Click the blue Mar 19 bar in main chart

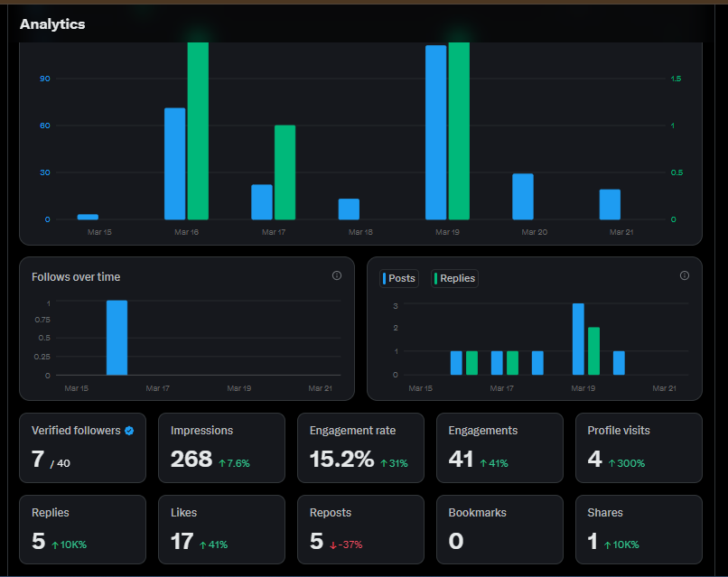coord(436,133)
